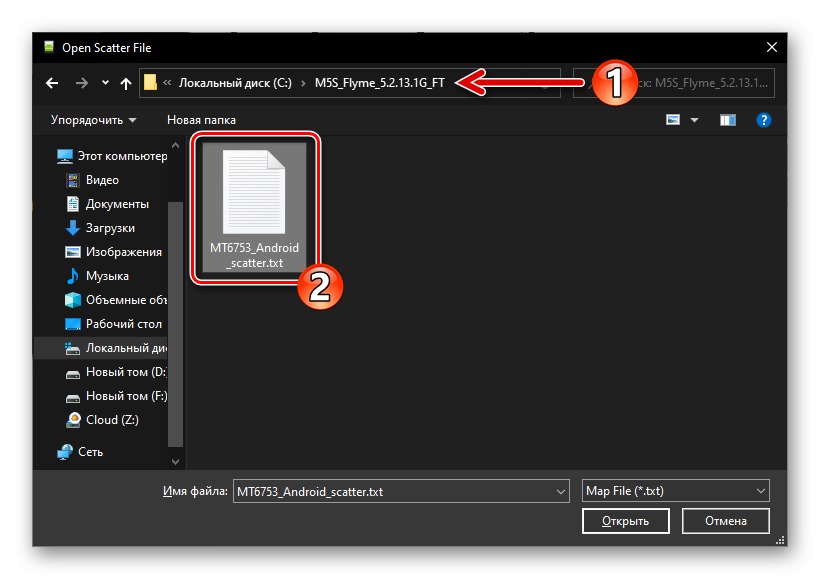820x579 pixels.
Task: Click the Открыть button
Action: tap(625, 521)
